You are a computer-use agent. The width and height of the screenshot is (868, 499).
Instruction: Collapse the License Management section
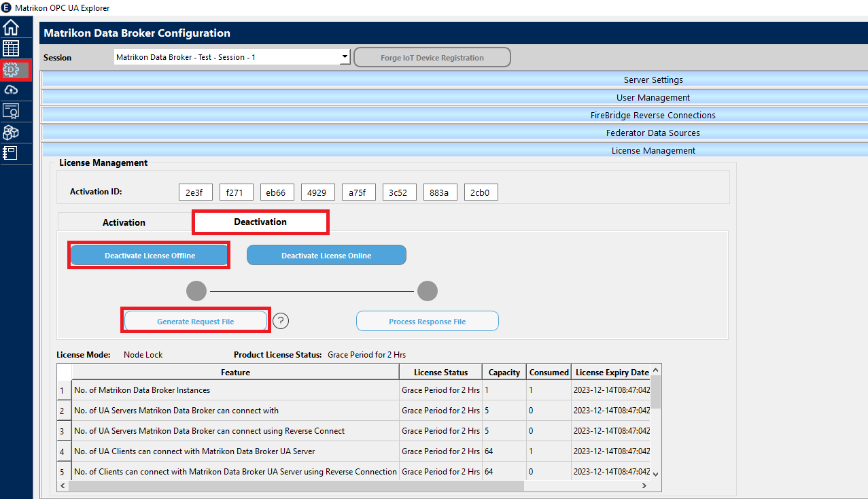(653, 150)
